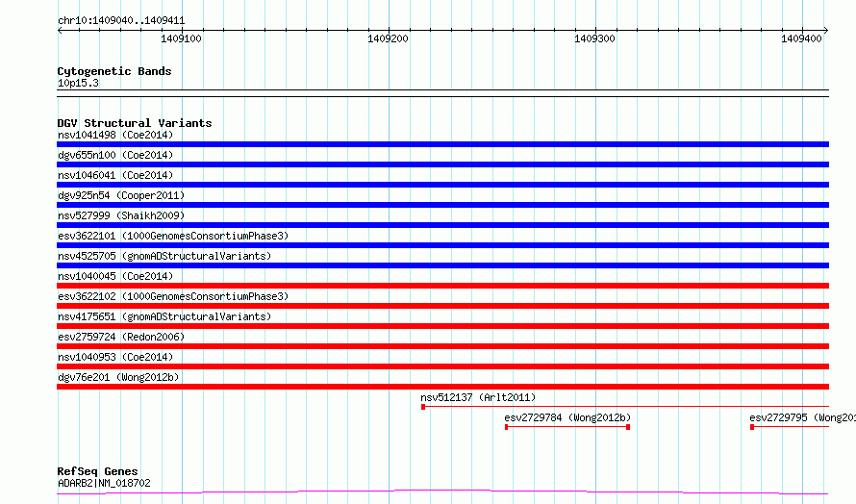Select the red bar under nsv1040045
Image resolution: width=856 pixels, height=504 pixels.
442,286
